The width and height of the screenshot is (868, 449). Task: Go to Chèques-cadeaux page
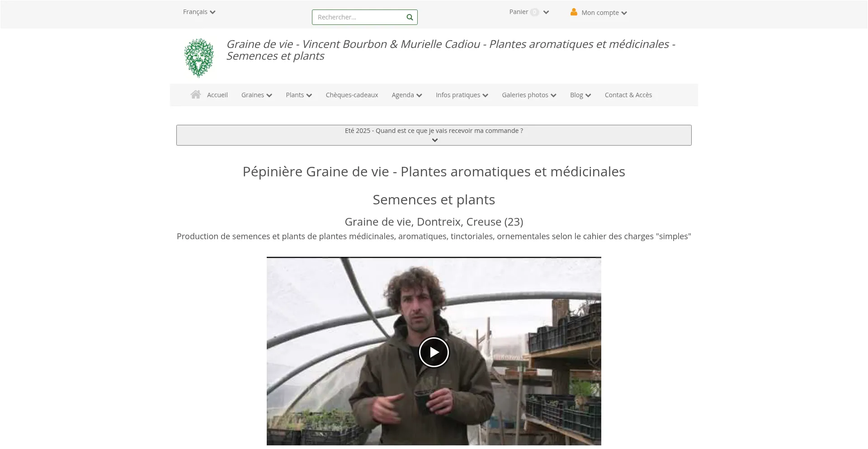(x=352, y=95)
